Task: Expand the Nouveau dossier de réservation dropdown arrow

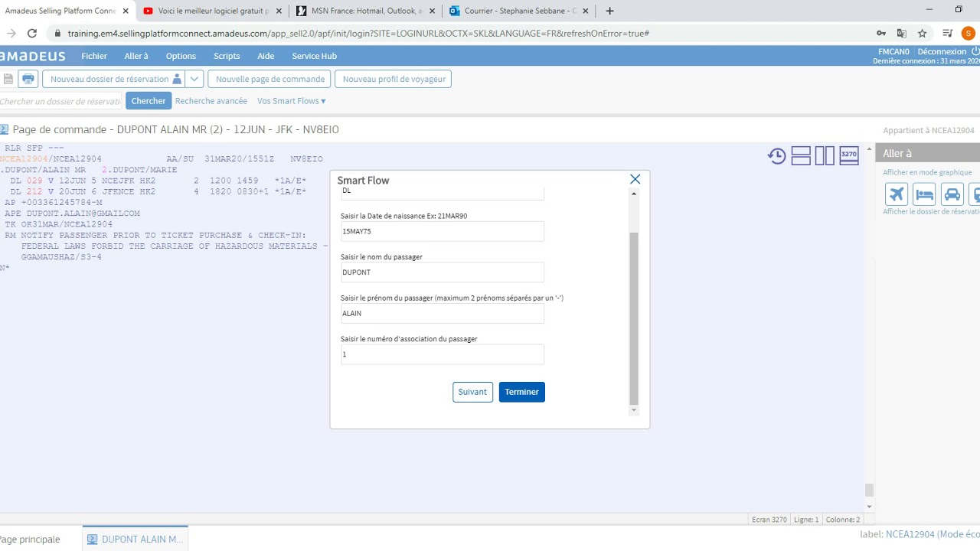Action: pyautogui.click(x=194, y=79)
